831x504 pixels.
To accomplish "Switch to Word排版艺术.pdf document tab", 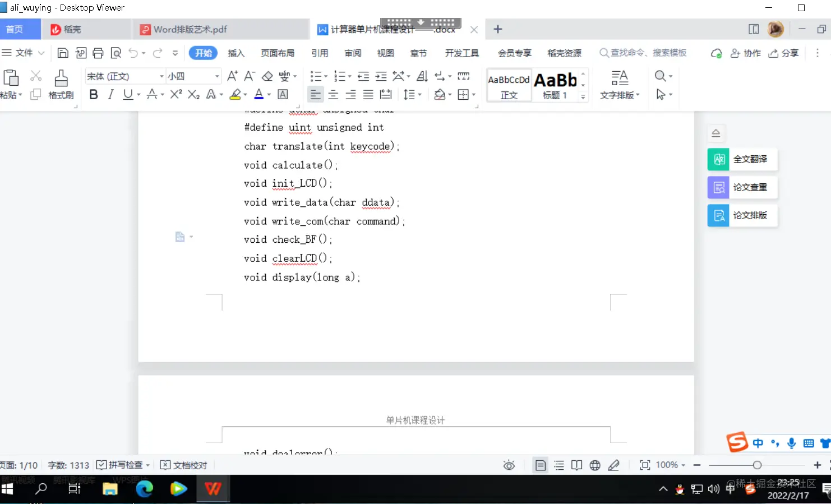I will 220,29.
